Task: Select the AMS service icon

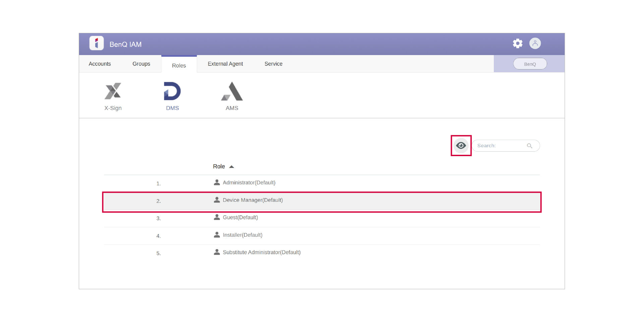Action: pyautogui.click(x=232, y=91)
